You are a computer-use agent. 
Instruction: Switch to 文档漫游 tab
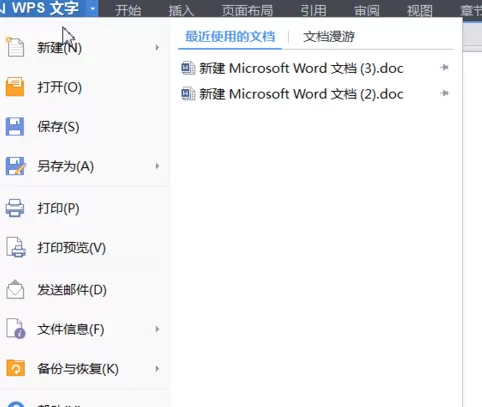click(329, 36)
